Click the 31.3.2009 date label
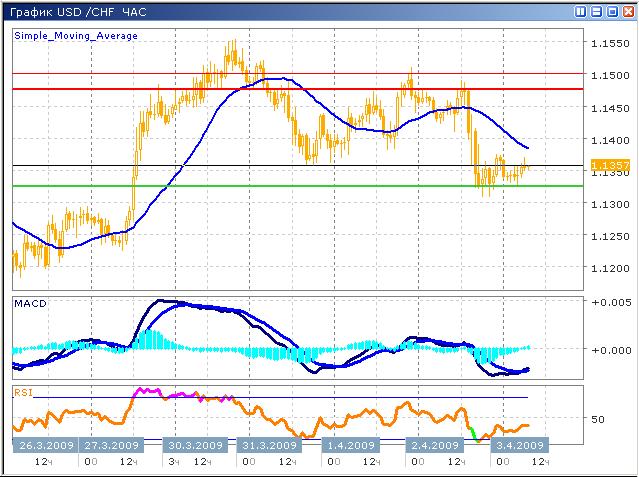639x477 pixels. point(268,445)
